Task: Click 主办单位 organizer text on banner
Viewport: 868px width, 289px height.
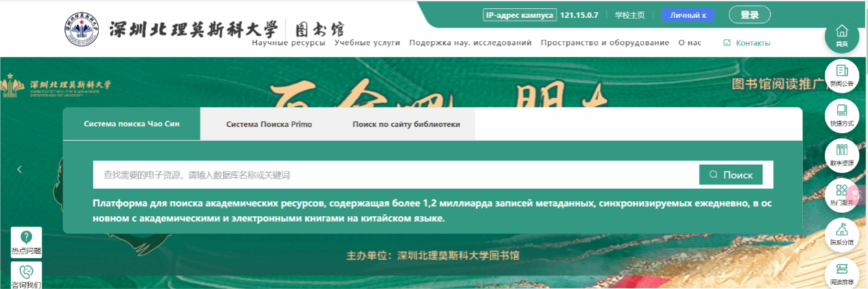Action: pyautogui.click(x=433, y=256)
